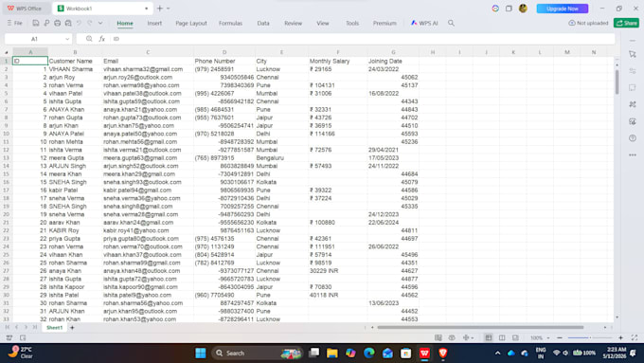Open the 100% zoom level dropdown
Viewport: 644px width, 363px height.
coord(539,337)
